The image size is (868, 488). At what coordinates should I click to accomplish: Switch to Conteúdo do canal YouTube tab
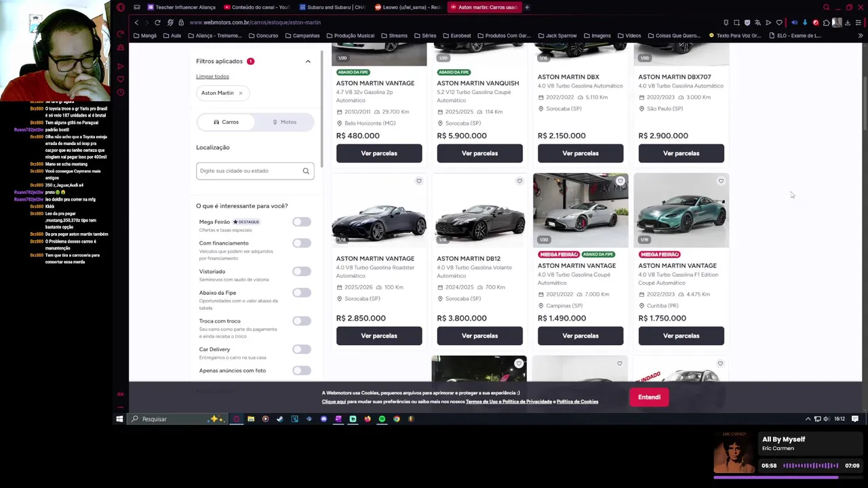pos(257,7)
